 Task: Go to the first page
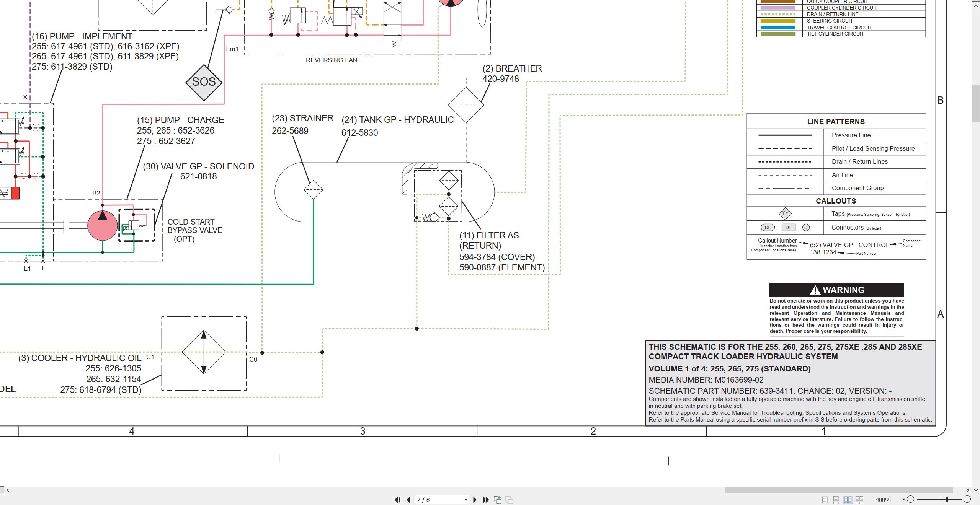pos(398,500)
